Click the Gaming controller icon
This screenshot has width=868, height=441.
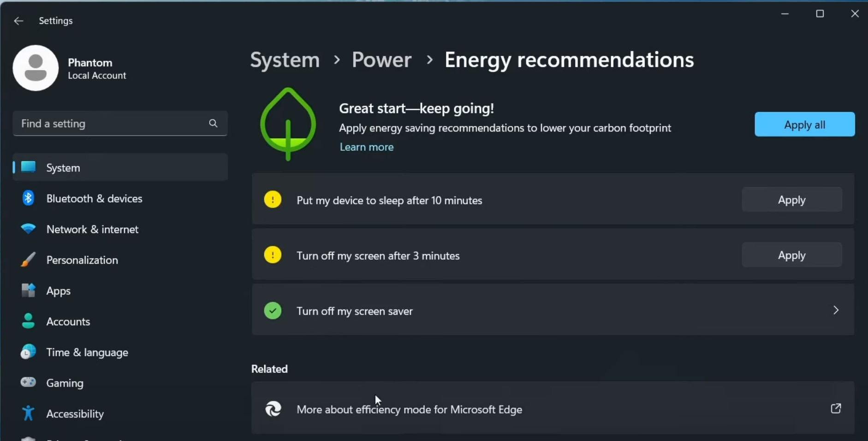tap(28, 383)
